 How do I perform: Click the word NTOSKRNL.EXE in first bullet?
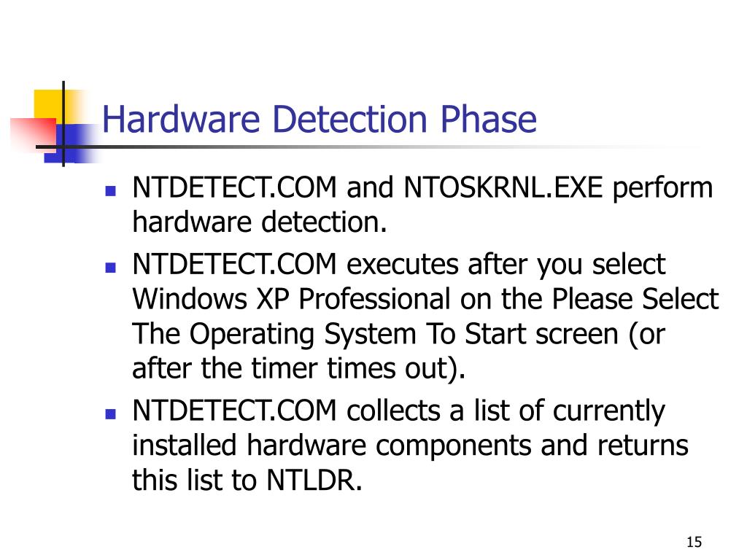point(503,187)
